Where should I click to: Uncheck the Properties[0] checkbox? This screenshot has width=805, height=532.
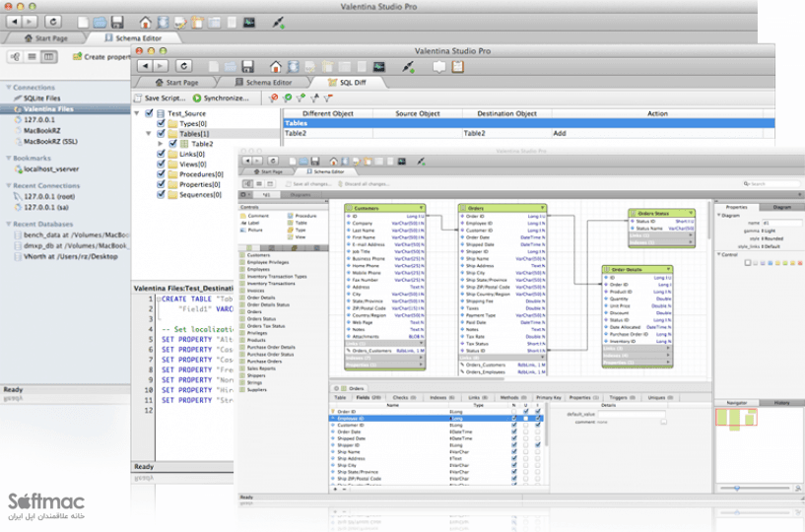click(161, 184)
